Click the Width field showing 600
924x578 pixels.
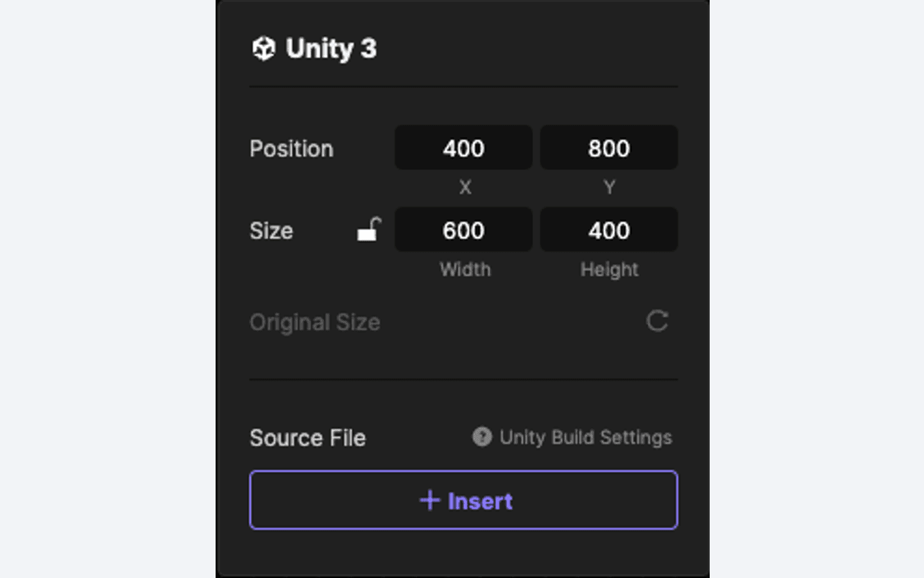463,230
